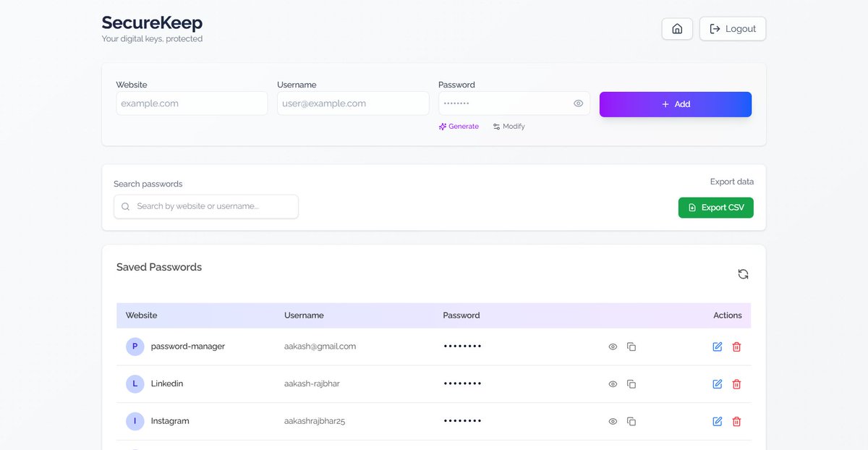The height and width of the screenshot is (450, 868).
Task: Click the Username column header
Action: (304, 315)
